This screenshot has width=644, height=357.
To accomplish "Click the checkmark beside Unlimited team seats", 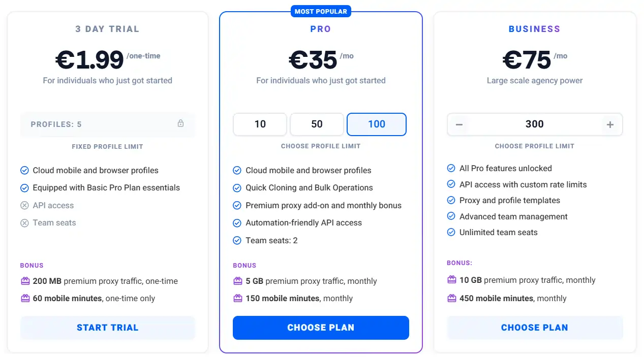I will tap(451, 232).
